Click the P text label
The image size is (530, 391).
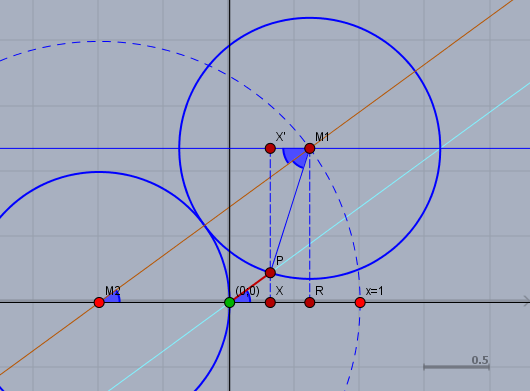point(280,261)
